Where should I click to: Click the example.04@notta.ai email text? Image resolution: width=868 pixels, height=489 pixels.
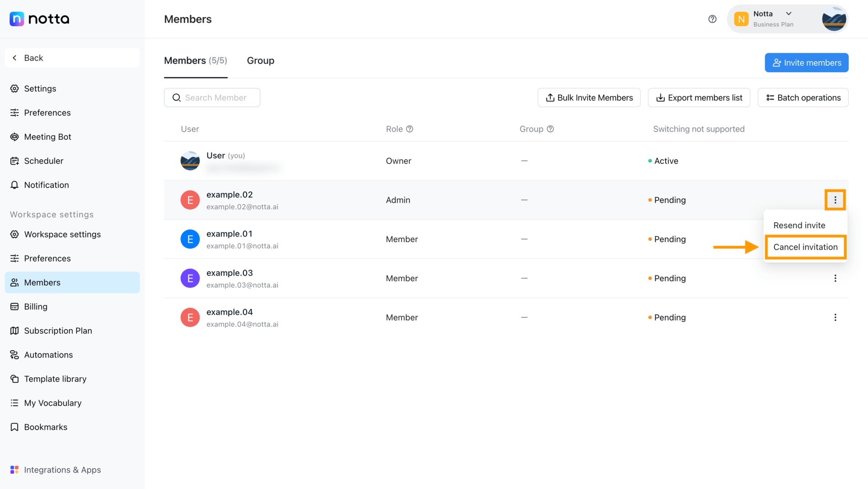click(242, 325)
